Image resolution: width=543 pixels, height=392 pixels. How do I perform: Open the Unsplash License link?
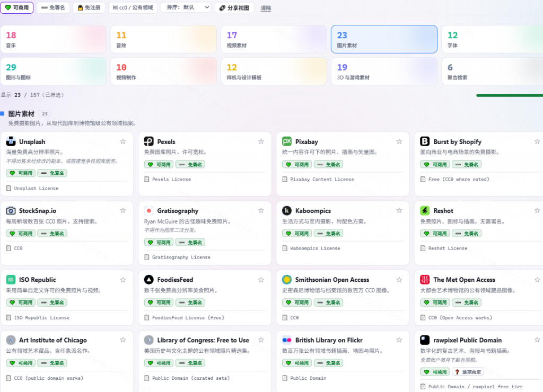tap(36, 188)
